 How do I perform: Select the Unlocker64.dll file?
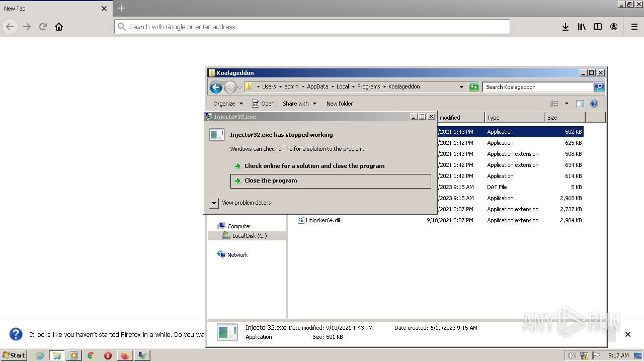(323, 220)
